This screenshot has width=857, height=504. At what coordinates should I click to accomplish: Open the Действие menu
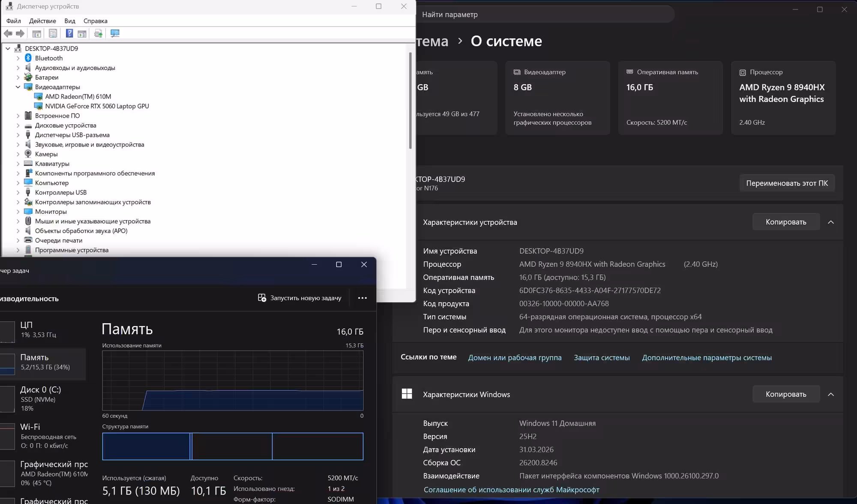(42, 21)
